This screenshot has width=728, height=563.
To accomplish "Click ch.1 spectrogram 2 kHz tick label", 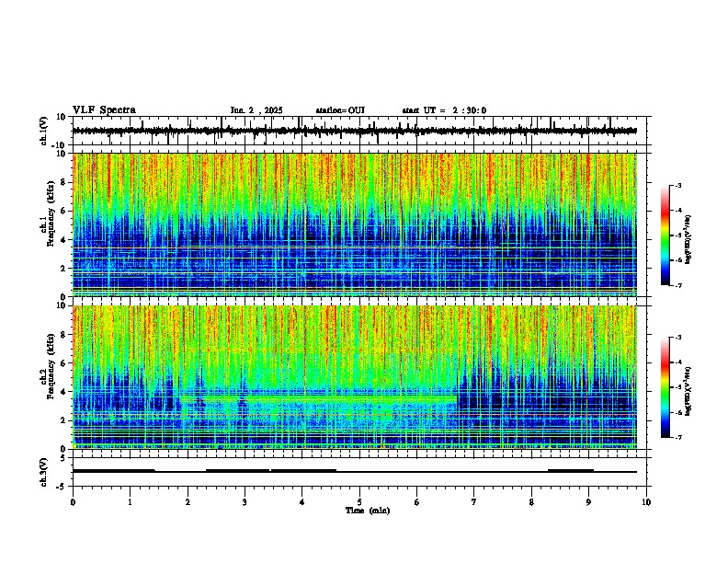I will tap(64, 268).
